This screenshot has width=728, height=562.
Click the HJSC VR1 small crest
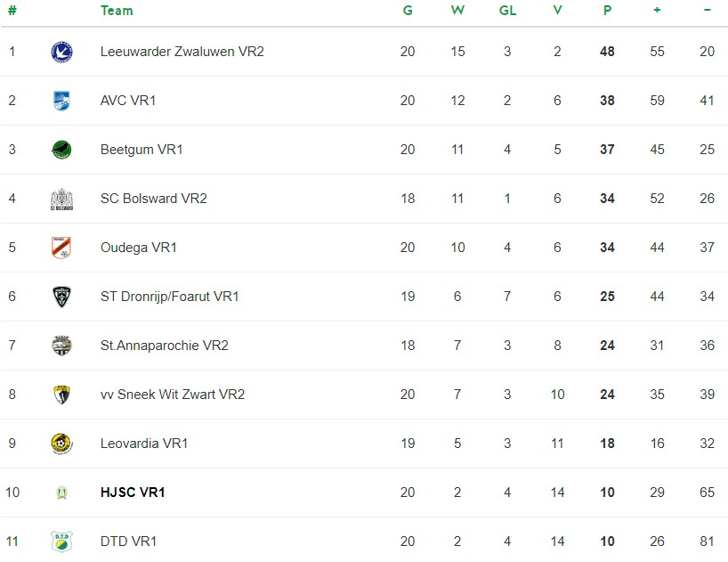[x=61, y=493]
